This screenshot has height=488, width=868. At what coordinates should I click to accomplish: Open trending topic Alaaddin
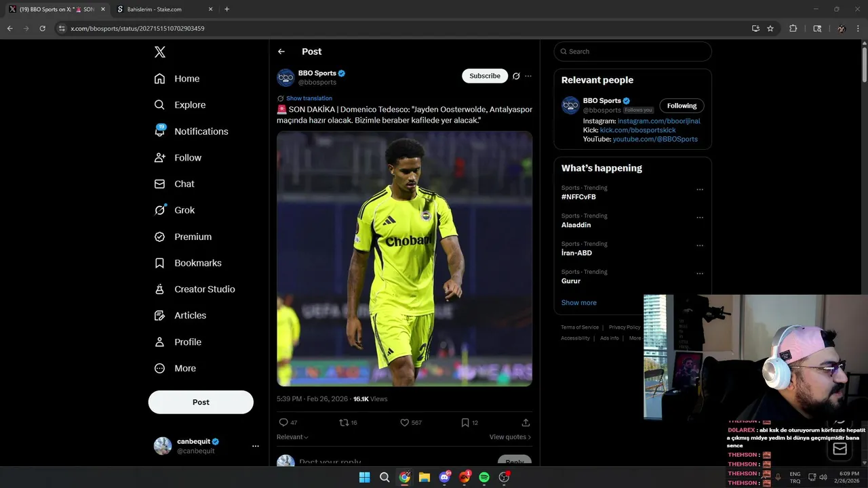(x=576, y=225)
